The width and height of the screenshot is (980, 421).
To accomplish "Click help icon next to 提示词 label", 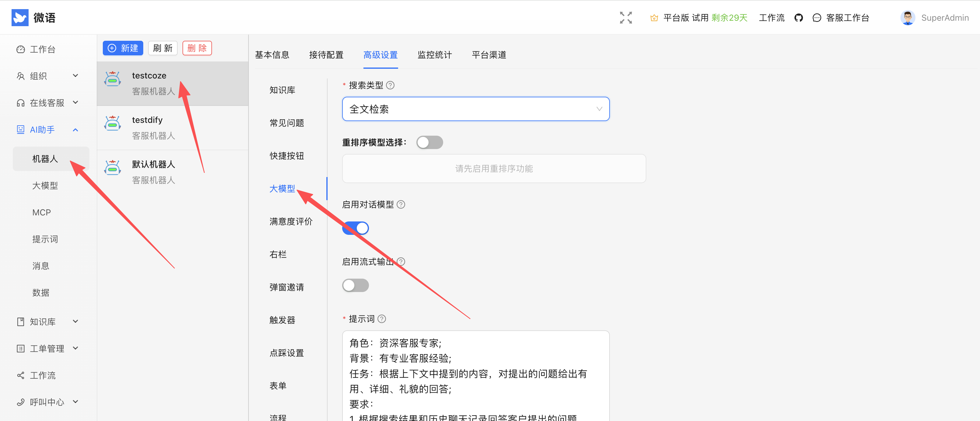I will (382, 319).
